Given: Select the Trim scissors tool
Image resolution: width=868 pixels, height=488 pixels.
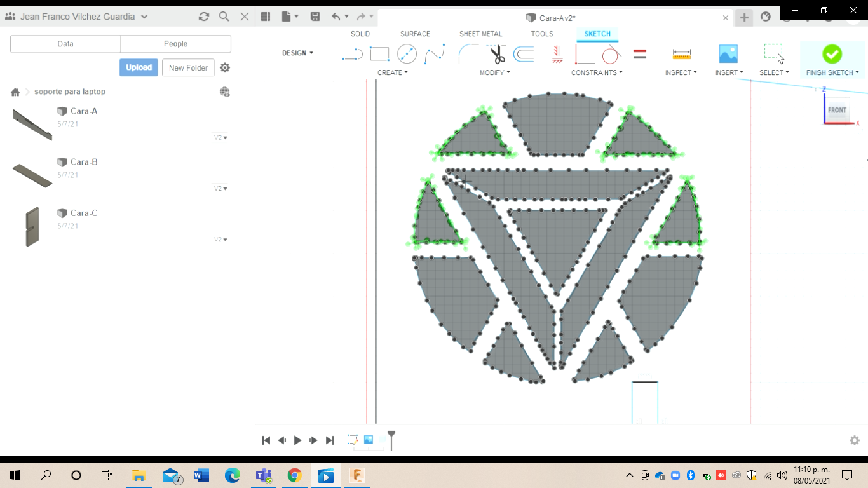Looking at the screenshot, I should (497, 54).
